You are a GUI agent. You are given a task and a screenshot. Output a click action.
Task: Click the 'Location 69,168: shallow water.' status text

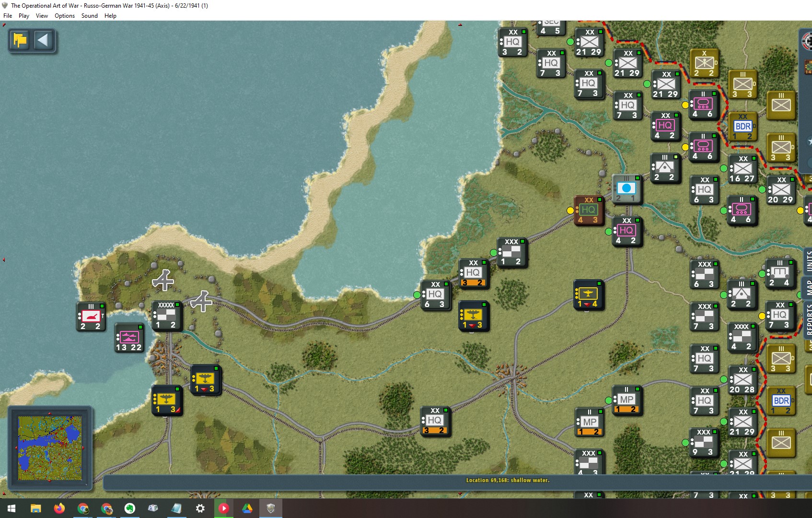click(508, 480)
